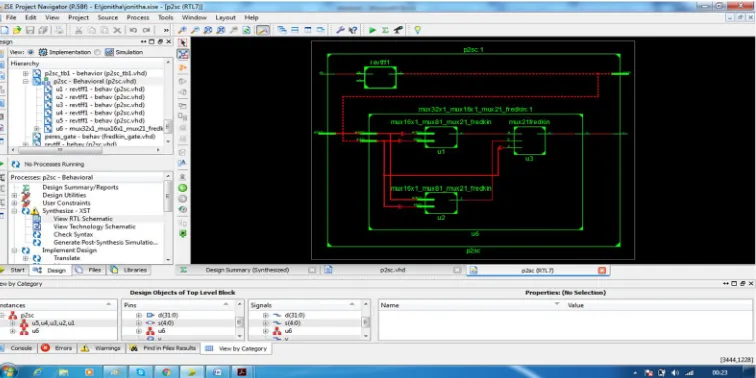Click the Undo toolbar icon
This screenshot has height=378, width=756.
pyautogui.click(x=133, y=30)
